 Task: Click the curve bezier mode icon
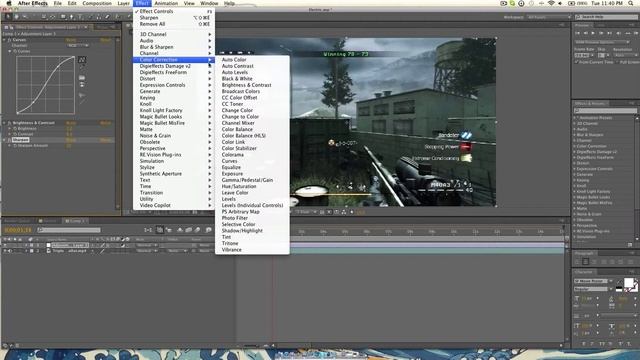tap(82, 60)
